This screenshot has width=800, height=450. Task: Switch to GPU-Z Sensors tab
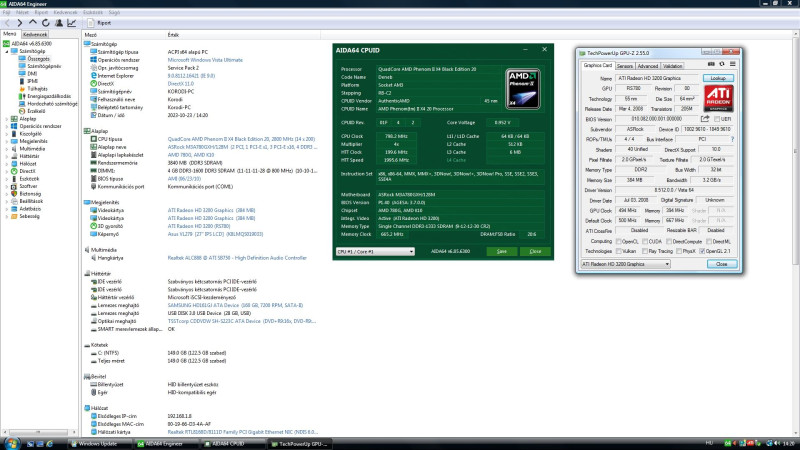(624, 66)
